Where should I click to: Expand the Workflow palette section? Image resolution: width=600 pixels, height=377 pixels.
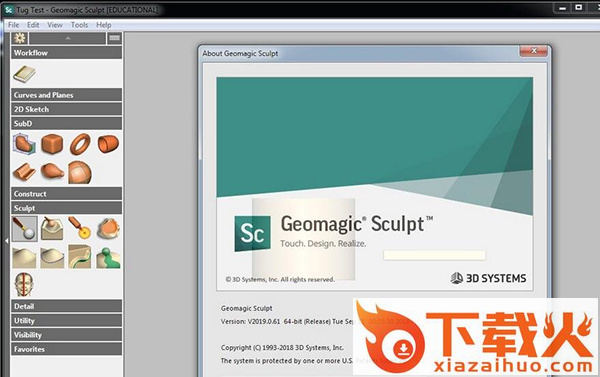pyautogui.click(x=67, y=53)
